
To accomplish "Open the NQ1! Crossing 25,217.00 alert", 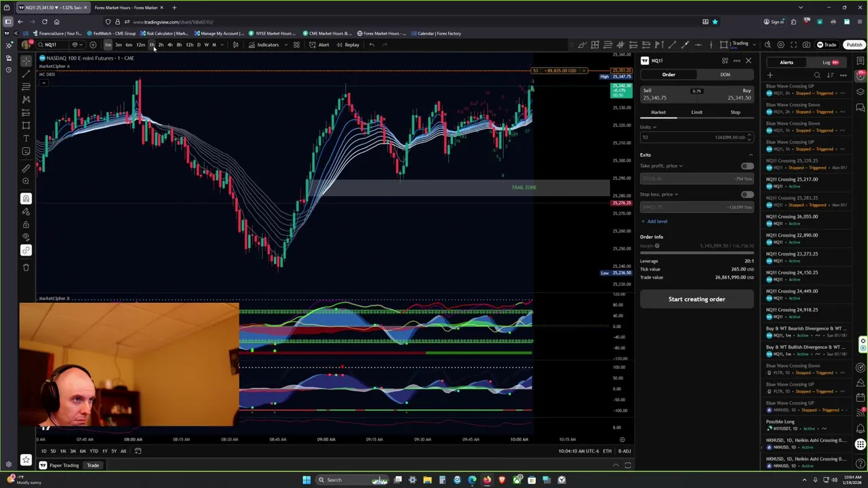I will coord(807,182).
